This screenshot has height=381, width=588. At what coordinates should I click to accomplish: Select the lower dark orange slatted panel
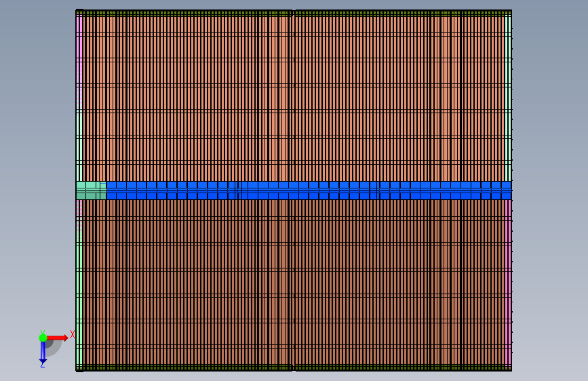pos(294,282)
